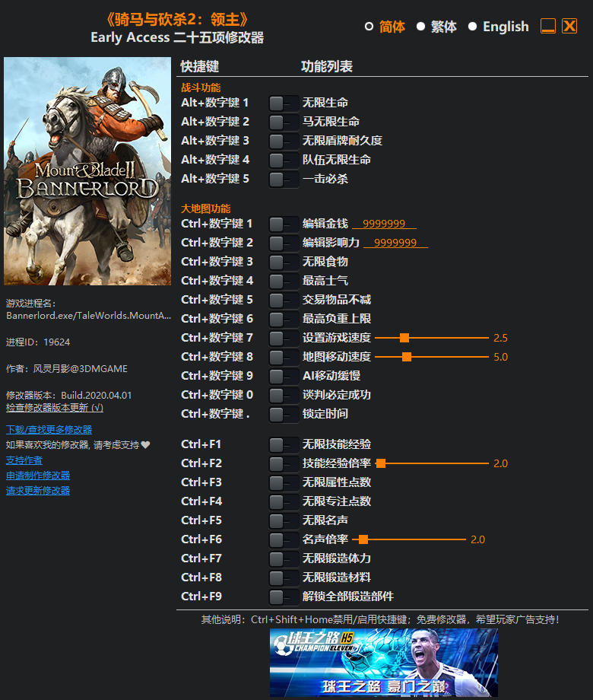Click the 功能列表 column header
The height and width of the screenshot is (700, 593).
[327, 66]
